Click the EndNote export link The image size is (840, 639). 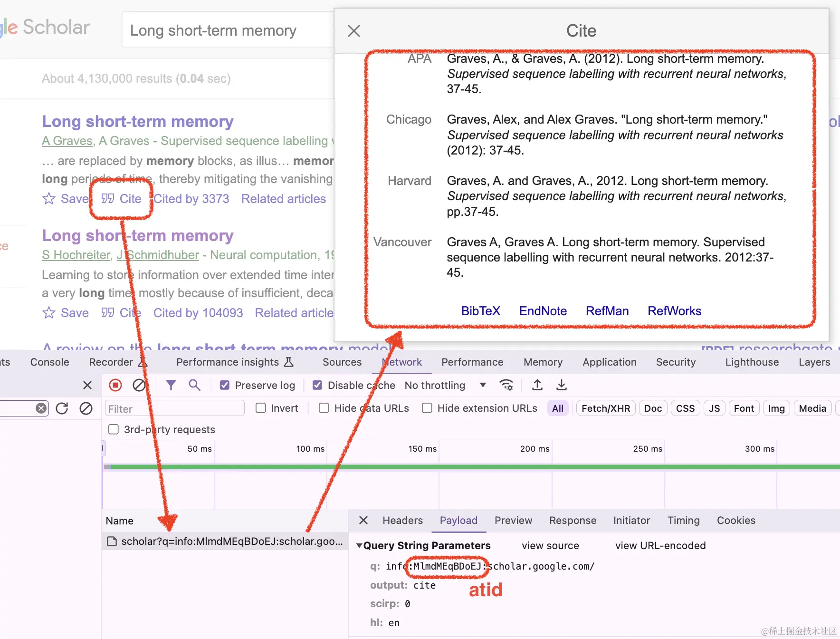click(x=543, y=311)
